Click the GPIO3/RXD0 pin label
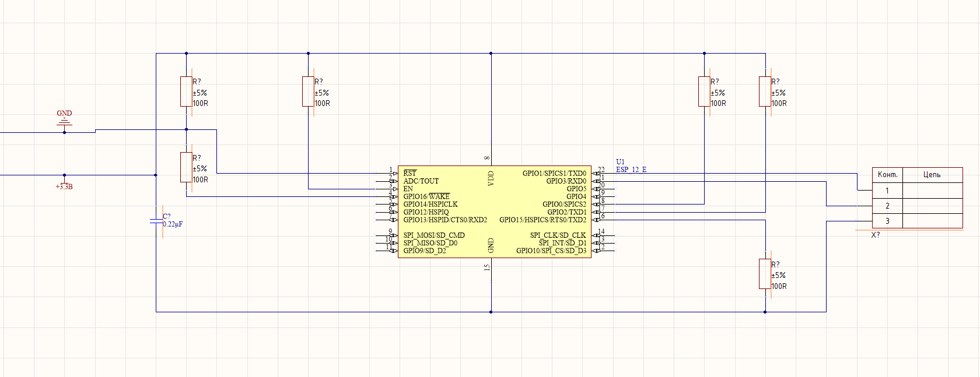 coord(566,181)
